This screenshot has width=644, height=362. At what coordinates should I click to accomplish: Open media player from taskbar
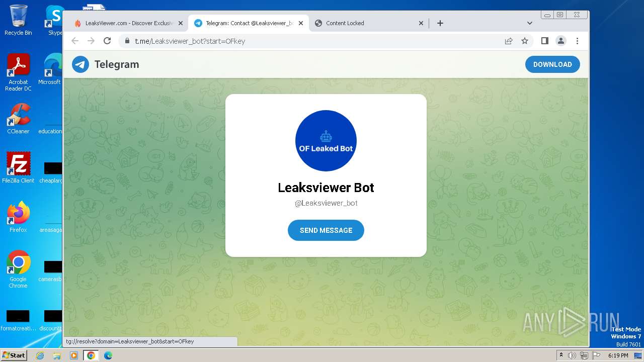click(74, 355)
